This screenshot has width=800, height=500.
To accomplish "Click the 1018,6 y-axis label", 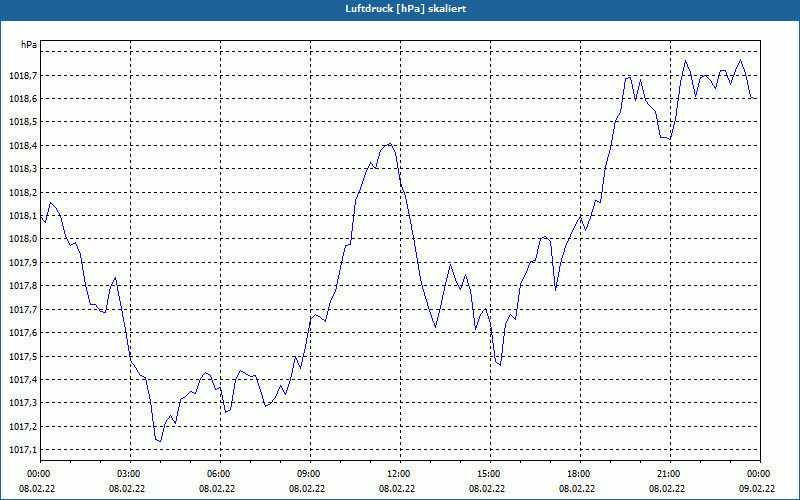I will pyautogui.click(x=23, y=98).
